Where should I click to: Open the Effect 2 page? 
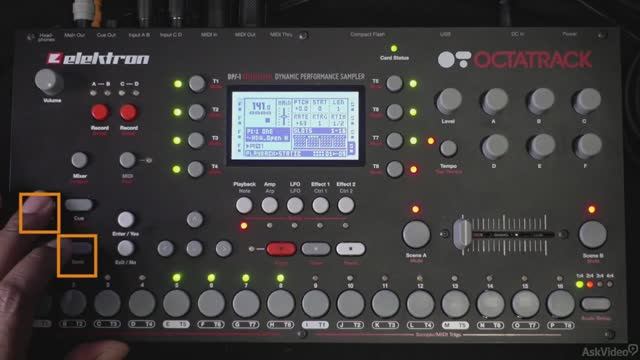point(346,205)
